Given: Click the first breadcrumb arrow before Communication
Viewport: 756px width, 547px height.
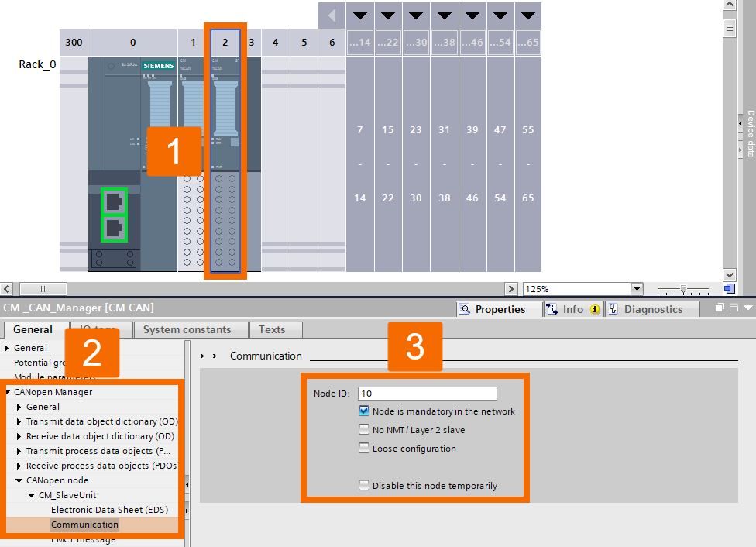Looking at the screenshot, I should point(202,356).
